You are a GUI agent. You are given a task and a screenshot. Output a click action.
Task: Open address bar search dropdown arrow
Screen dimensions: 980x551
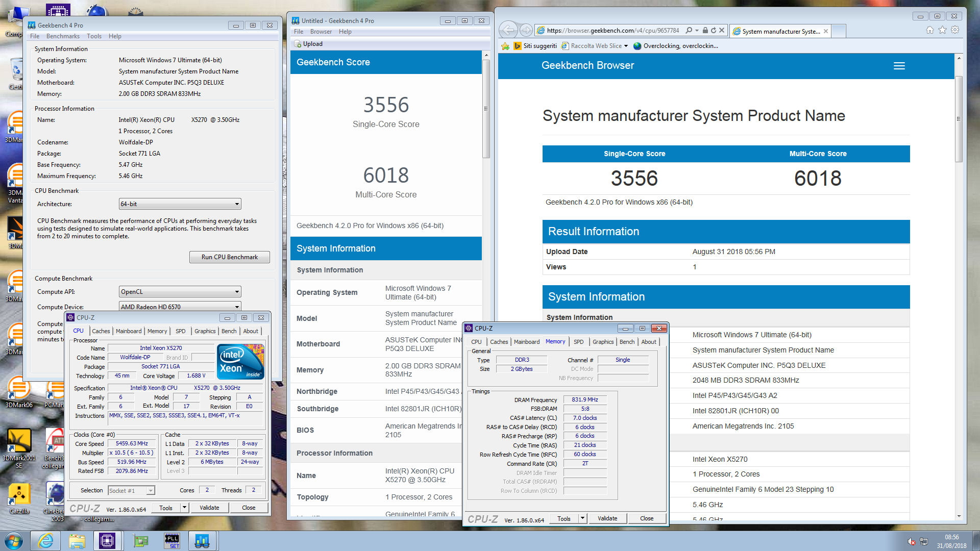(697, 31)
